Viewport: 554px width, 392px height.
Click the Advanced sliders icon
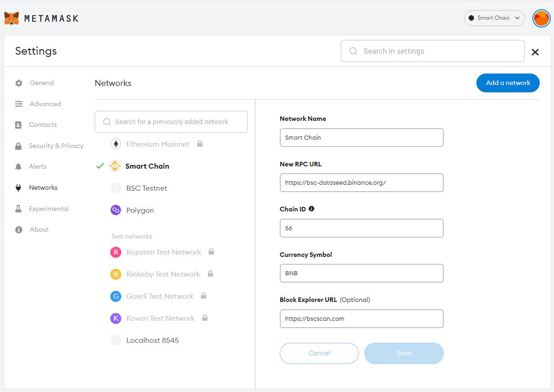[19, 104]
